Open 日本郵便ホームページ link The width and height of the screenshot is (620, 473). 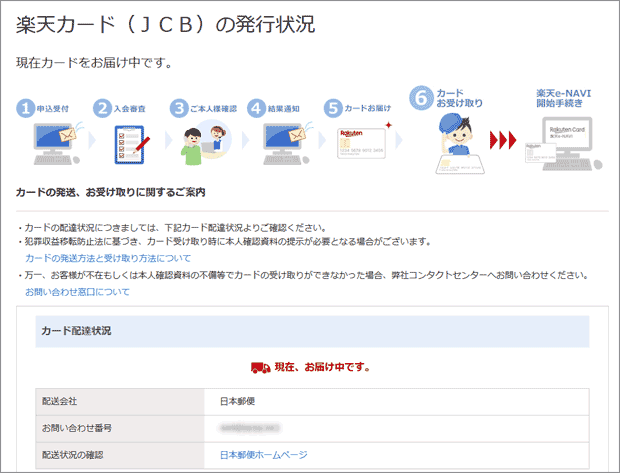click(264, 455)
